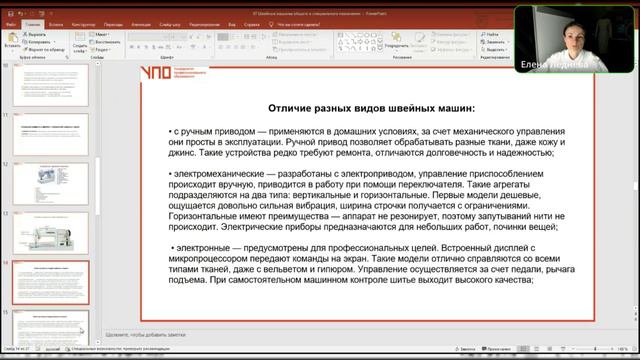This screenshot has width=640, height=360.
Task: Click the text box shape in shapes gallery
Action: pos(340,35)
